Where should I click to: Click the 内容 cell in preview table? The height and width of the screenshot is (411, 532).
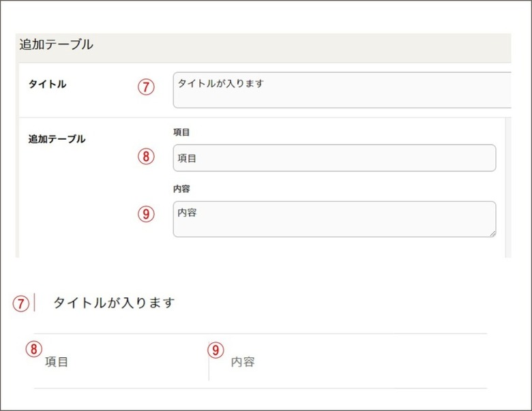243,362
